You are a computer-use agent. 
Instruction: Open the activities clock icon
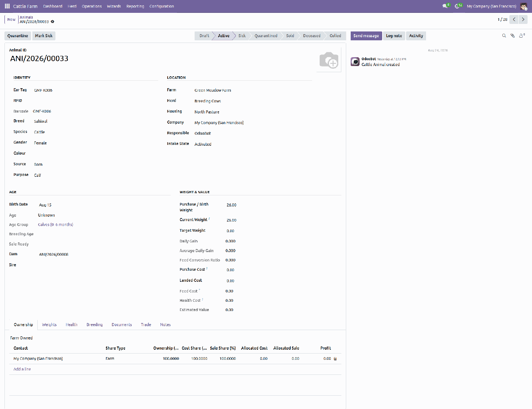pos(457,6)
